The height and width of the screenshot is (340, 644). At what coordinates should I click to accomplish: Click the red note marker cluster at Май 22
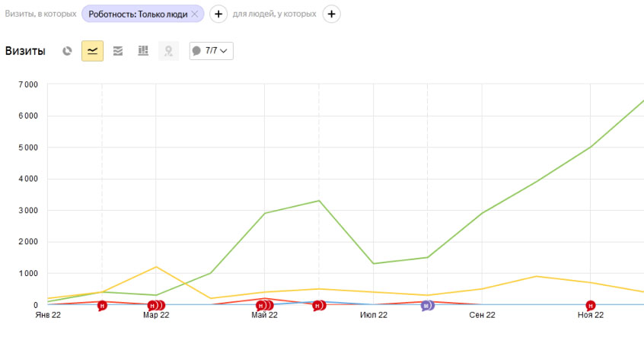263,306
